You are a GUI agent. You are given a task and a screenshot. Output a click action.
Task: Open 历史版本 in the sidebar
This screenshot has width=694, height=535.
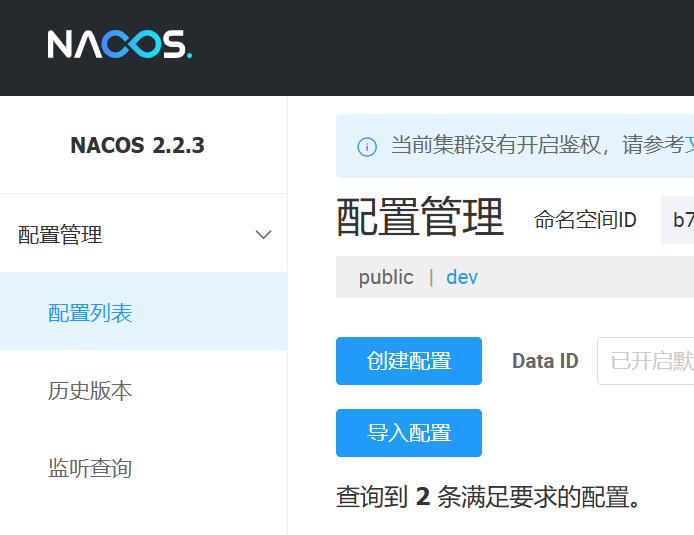click(143, 391)
